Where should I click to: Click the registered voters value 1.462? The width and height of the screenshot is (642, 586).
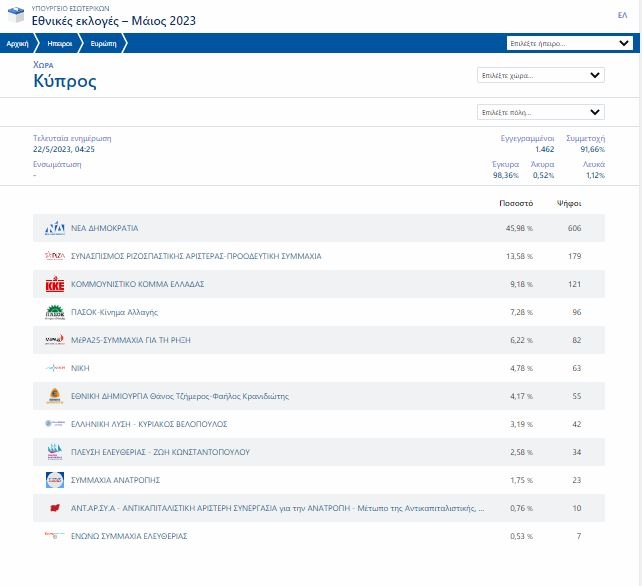click(545, 149)
